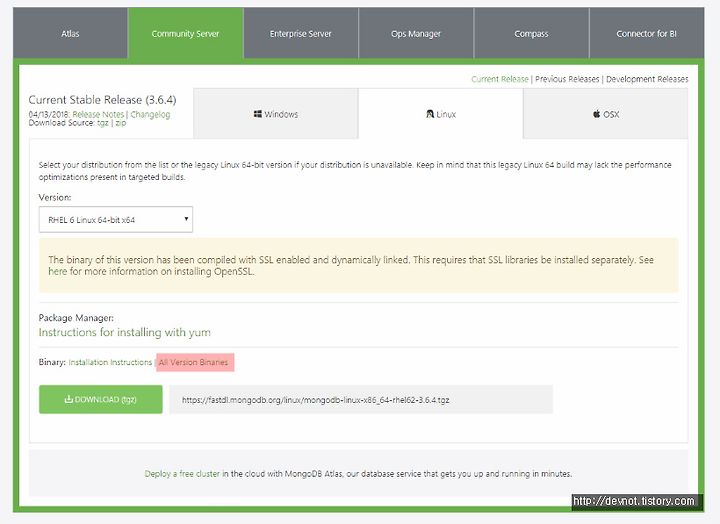
Task: Download source as zip
Action: (x=121, y=123)
